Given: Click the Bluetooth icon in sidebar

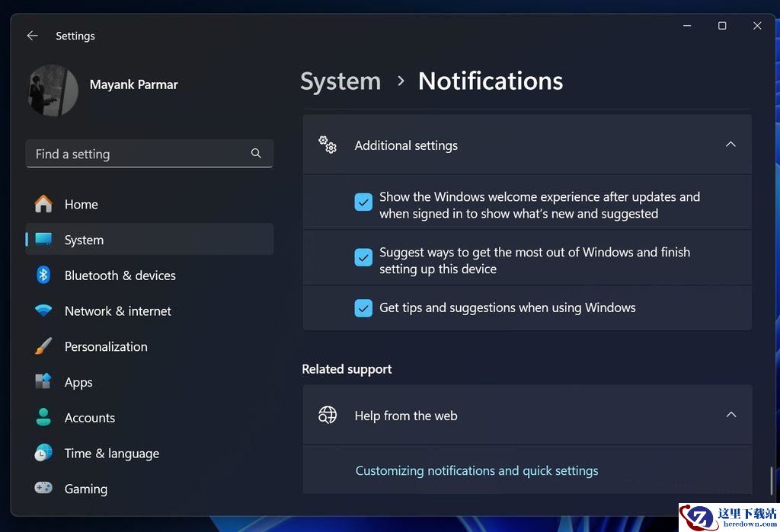Looking at the screenshot, I should pyautogui.click(x=43, y=275).
